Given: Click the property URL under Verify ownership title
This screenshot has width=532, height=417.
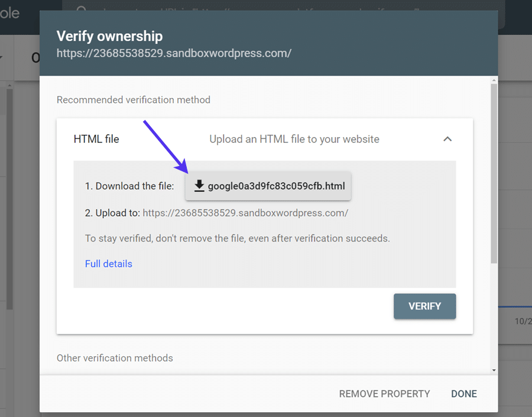Looking at the screenshot, I should pos(174,53).
